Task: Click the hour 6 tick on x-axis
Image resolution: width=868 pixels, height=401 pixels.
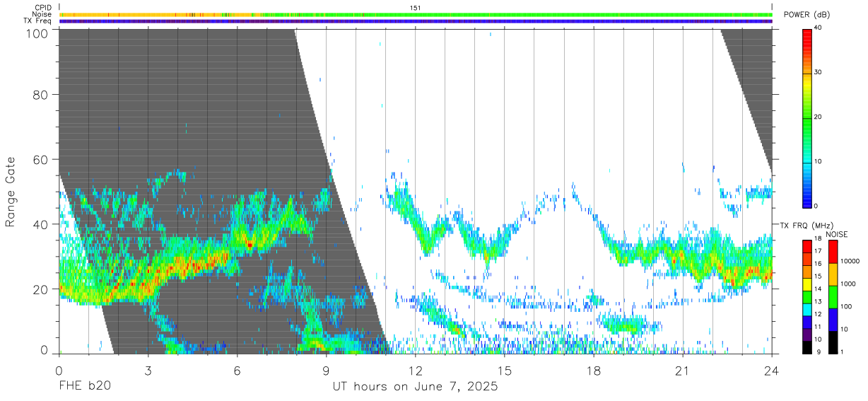Action: (x=237, y=371)
